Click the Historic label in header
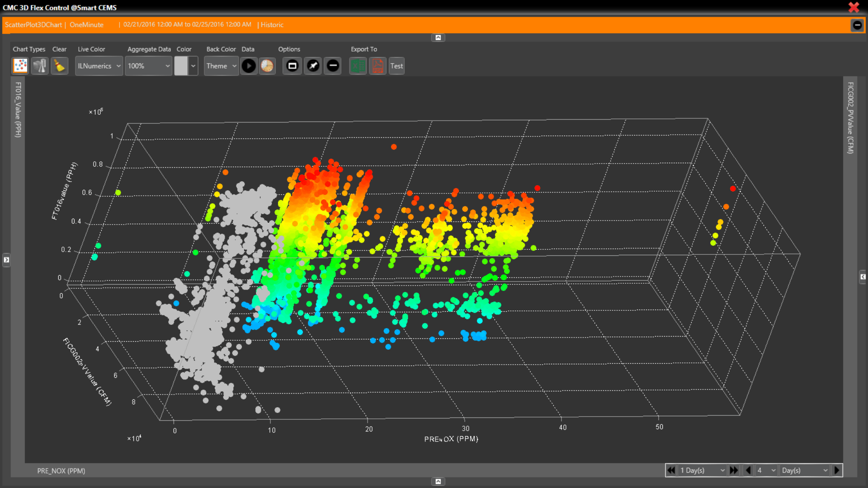Viewport: 868px width, 488px height. [272, 25]
